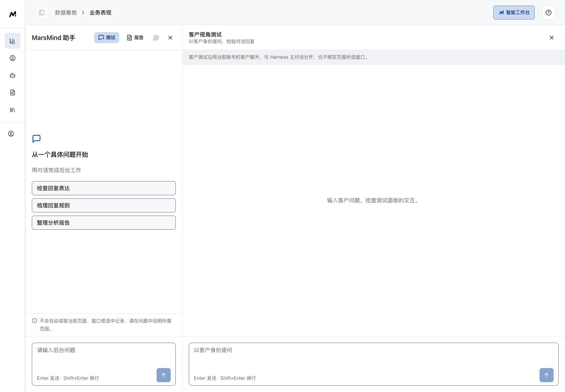This screenshot has height=392, width=565.
Task: Select the 检查回复表达 suggestion
Action: [104, 188]
